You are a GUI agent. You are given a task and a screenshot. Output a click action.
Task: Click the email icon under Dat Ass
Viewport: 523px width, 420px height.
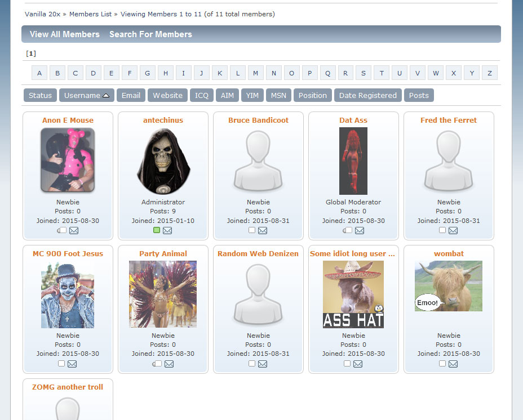click(x=359, y=230)
